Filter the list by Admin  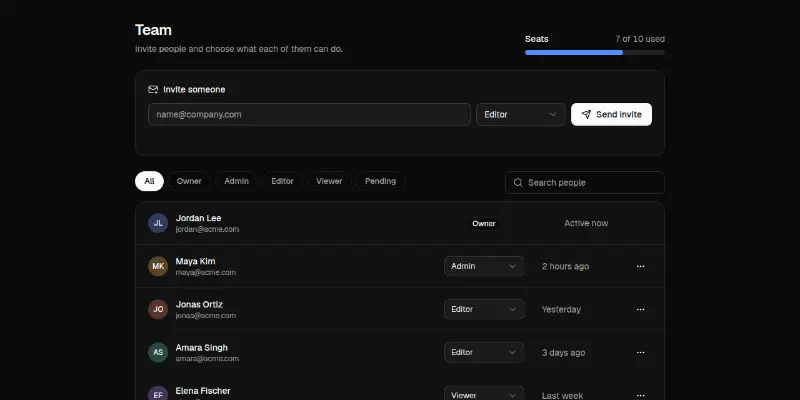(x=236, y=181)
